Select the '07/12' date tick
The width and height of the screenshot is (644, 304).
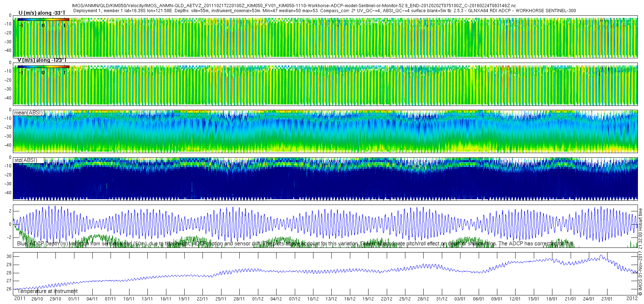(x=295, y=299)
